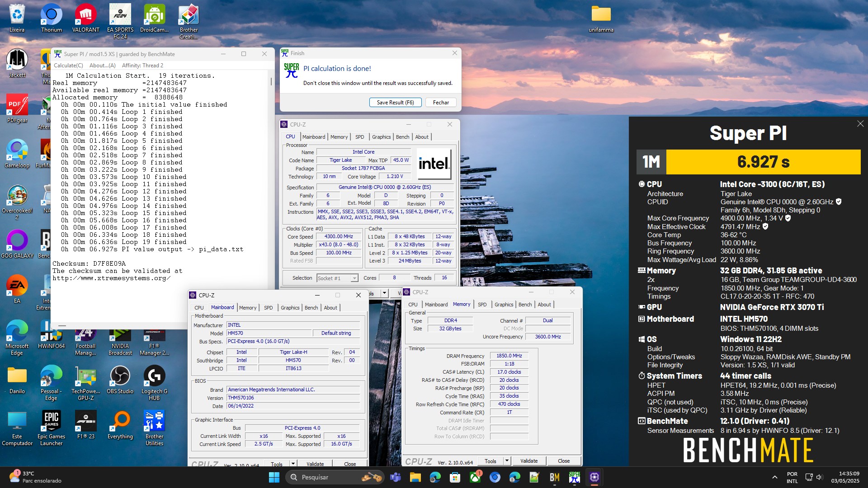Open Epic Games Launcher shortcut

[52, 427]
